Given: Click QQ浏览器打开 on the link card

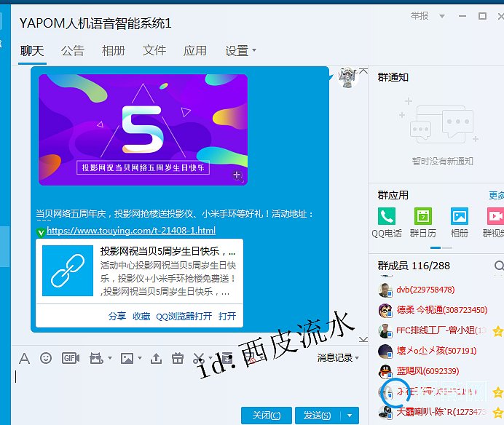Looking at the screenshot, I should pyautogui.click(x=184, y=316).
